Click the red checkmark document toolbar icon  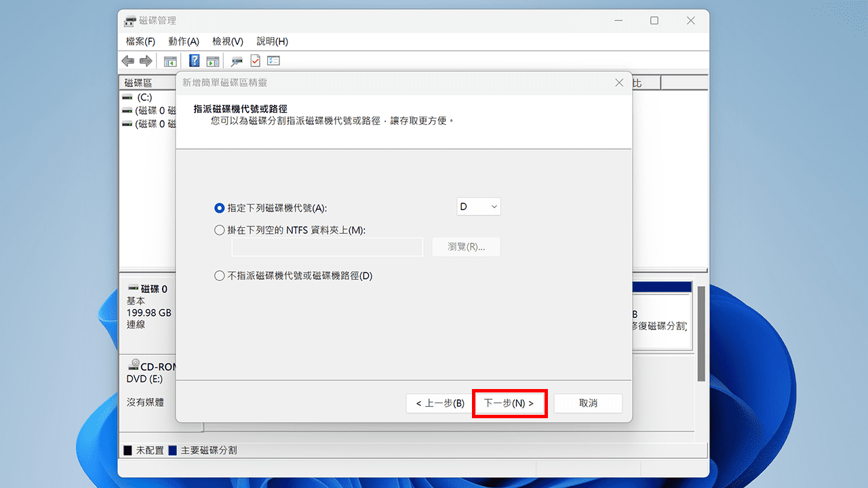tap(255, 61)
